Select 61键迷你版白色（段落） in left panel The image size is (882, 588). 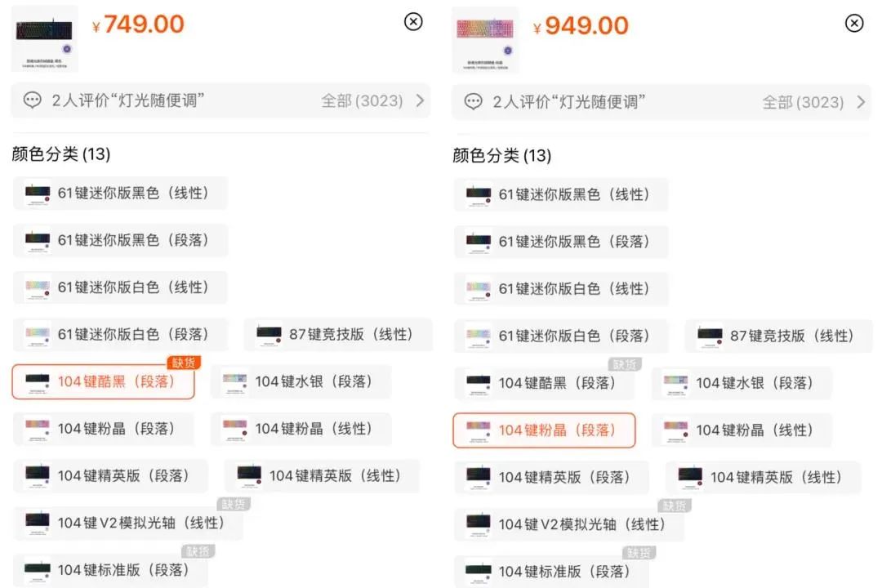pos(120,334)
